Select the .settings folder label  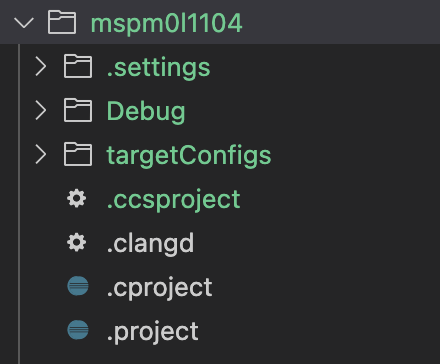[159, 68]
